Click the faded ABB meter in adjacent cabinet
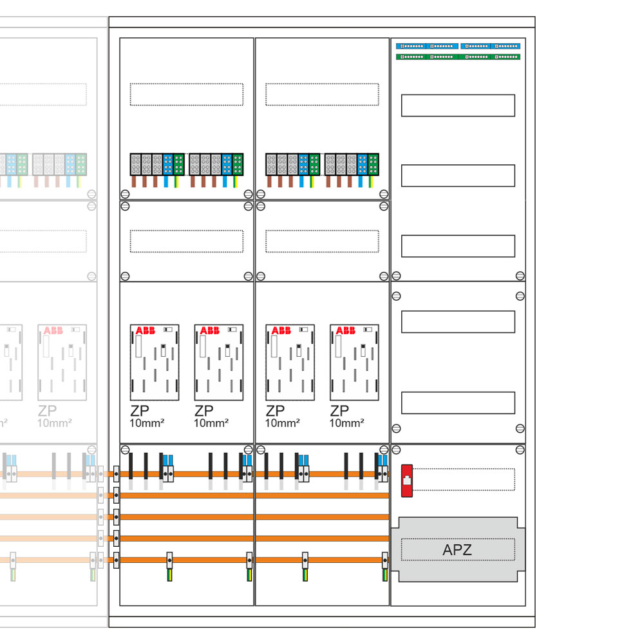Screen dimensions: 644x644 click(x=62, y=362)
